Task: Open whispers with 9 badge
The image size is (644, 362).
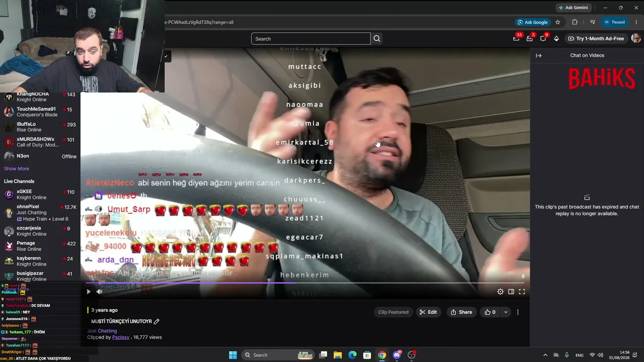Action: (x=543, y=38)
